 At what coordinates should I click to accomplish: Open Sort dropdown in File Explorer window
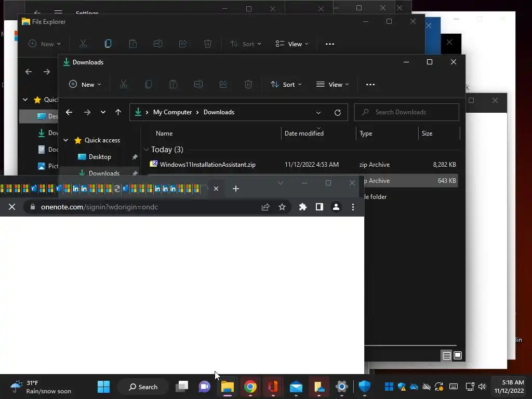pyautogui.click(x=245, y=44)
